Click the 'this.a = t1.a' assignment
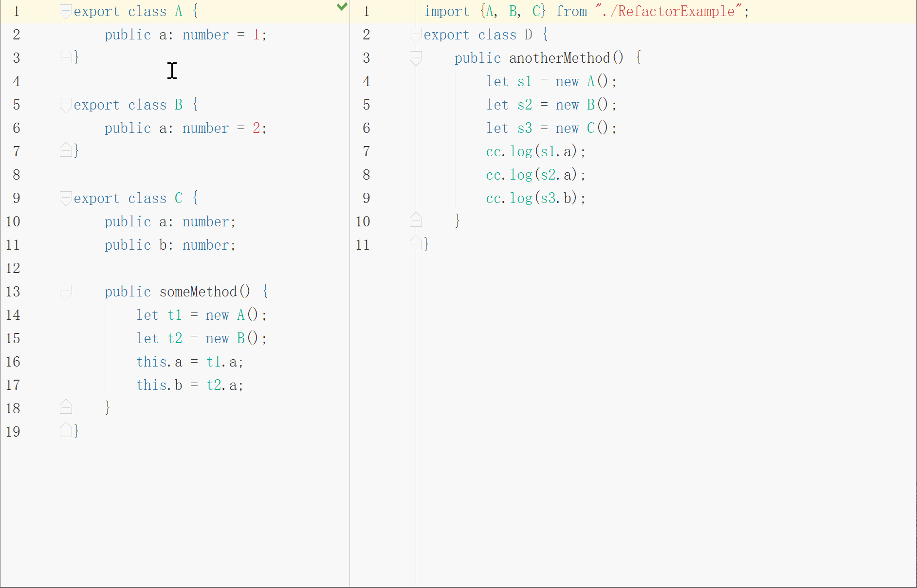The width and height of the screenshot is (917, 588). click(190, 362)
